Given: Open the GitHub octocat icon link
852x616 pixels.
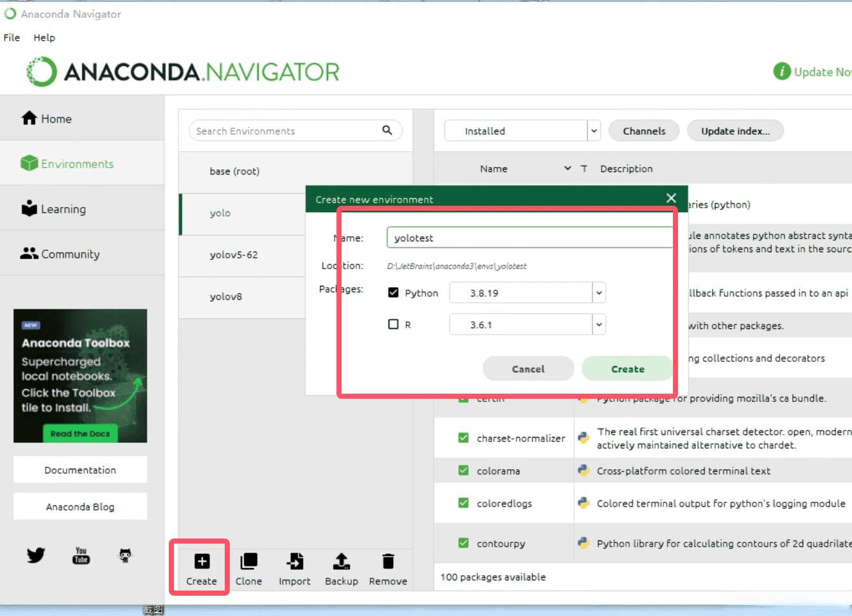Looking at the screenshot, I should click(125, 556).
